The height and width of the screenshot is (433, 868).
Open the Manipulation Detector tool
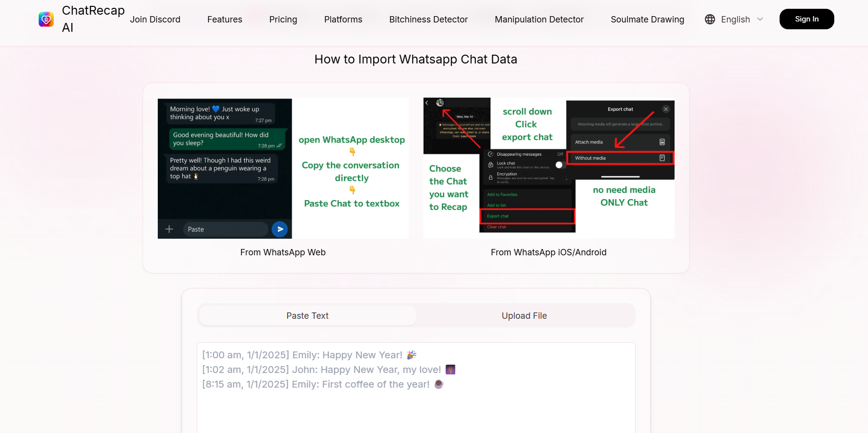coord(539,20)
